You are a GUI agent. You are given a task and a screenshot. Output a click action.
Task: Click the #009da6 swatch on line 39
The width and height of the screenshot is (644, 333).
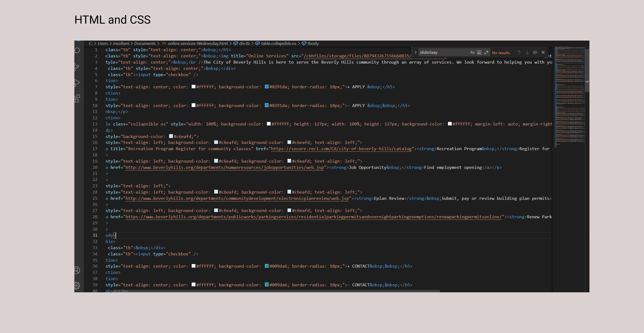point(267,284)
